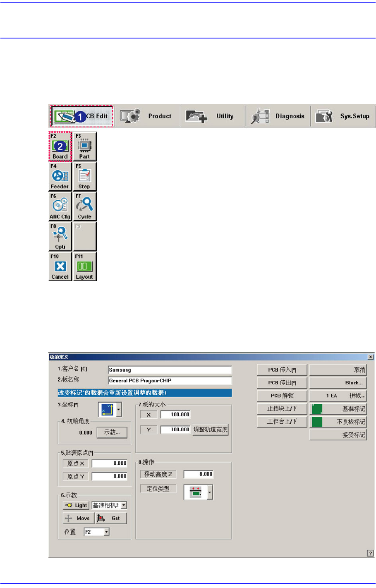Open the F4 Feeder icon

point(60,176)
